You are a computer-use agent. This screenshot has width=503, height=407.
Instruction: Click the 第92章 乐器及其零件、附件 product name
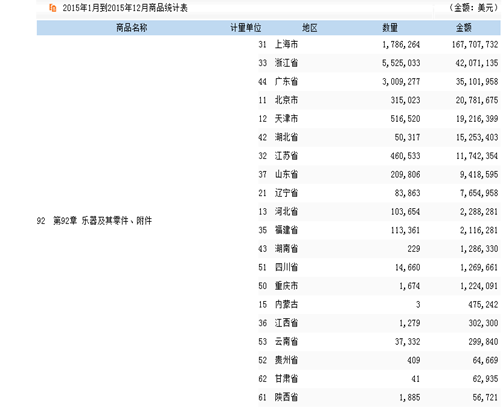coord(102,220)
